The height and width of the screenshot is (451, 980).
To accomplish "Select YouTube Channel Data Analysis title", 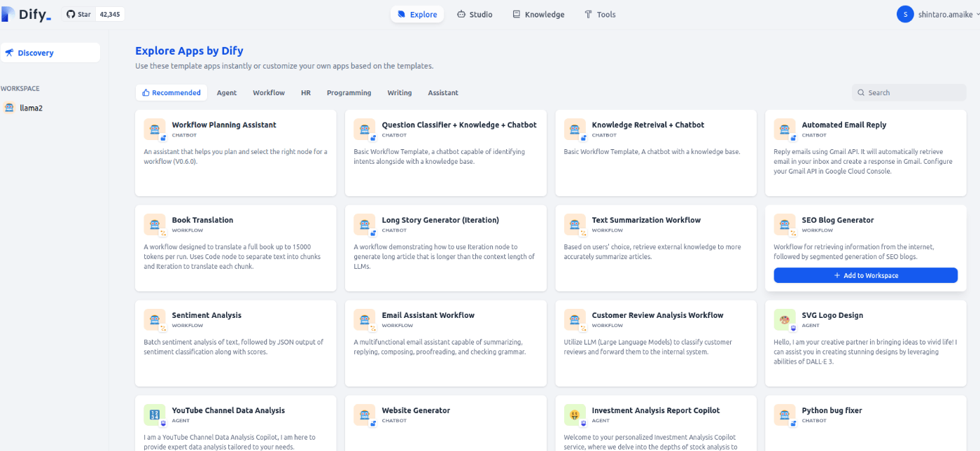I will tap(228, 410).
